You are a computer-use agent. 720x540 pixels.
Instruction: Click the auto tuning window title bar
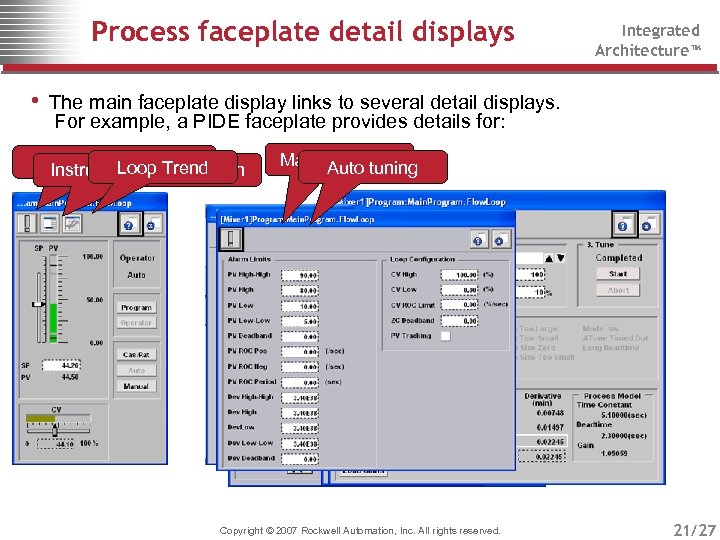click(501, 202)
